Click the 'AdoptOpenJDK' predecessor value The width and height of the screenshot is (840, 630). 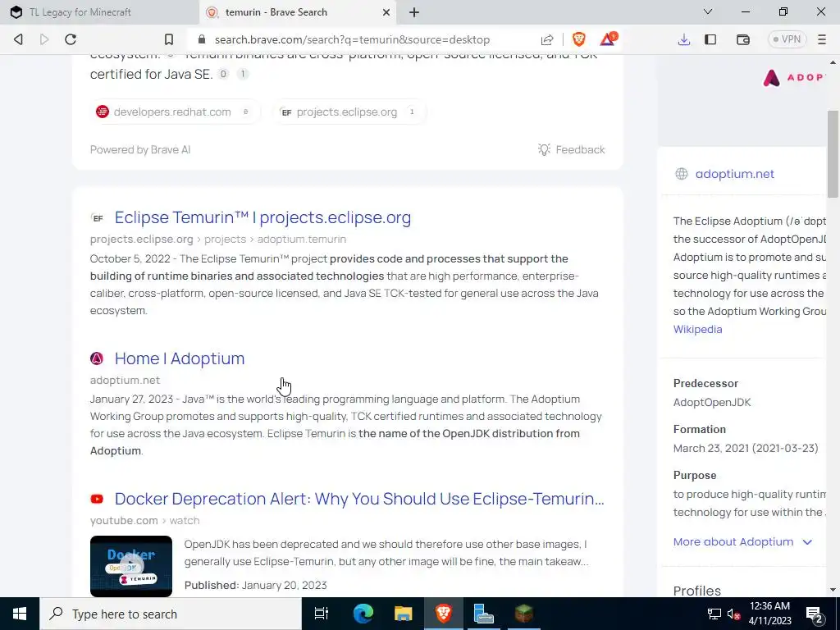click(712, 402)
